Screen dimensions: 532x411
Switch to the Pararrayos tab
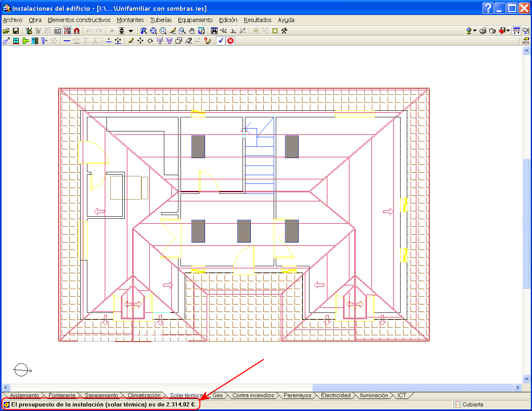coord(297,396)
